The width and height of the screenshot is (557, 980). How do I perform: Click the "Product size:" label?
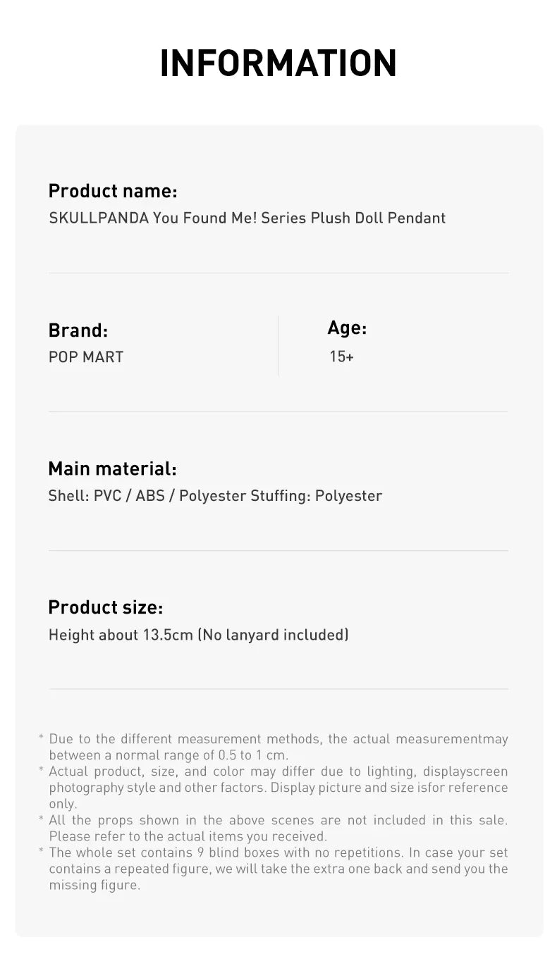tap(105, 607)
